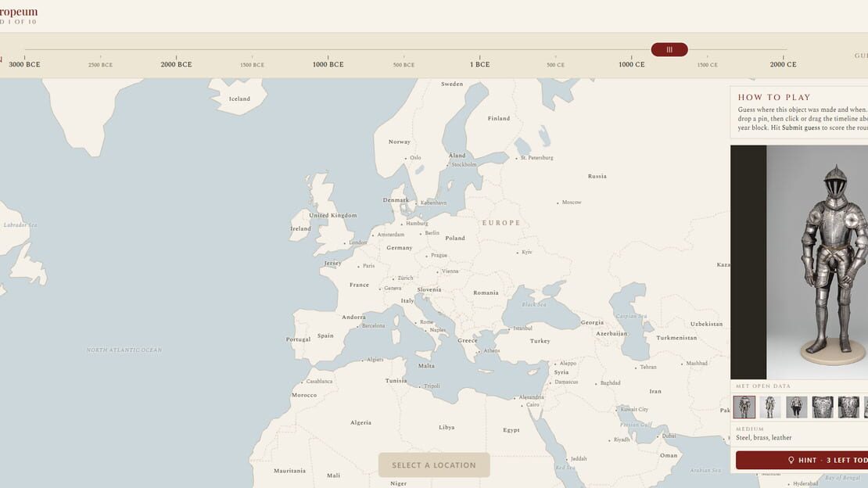The image size is (868, 488).
Task: Select the Iceland map label
Action: point(239,99)
